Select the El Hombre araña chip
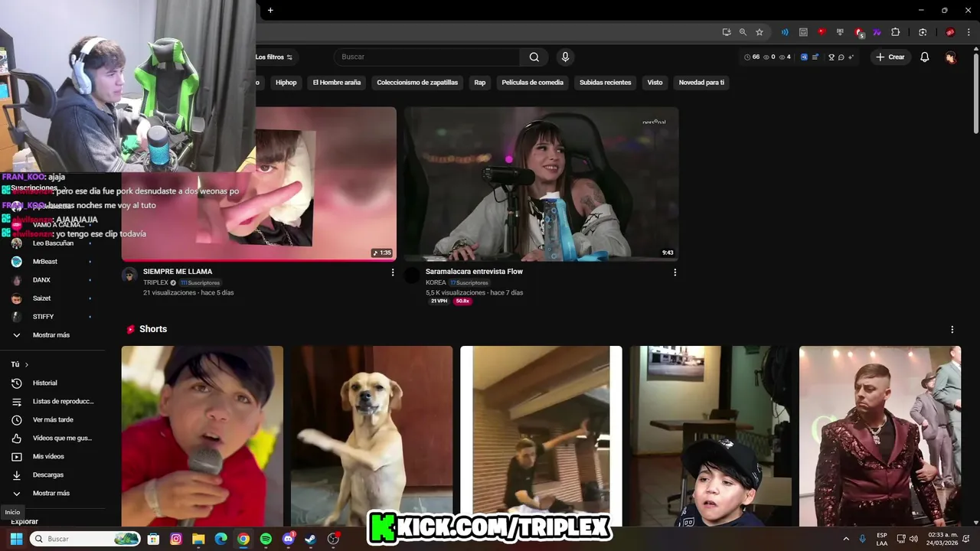This screenshot has width=980, height=551. pos(336,83)
